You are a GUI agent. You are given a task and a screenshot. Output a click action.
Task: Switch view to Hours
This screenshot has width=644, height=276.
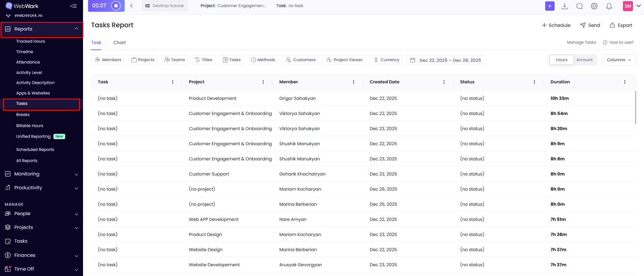561,60
